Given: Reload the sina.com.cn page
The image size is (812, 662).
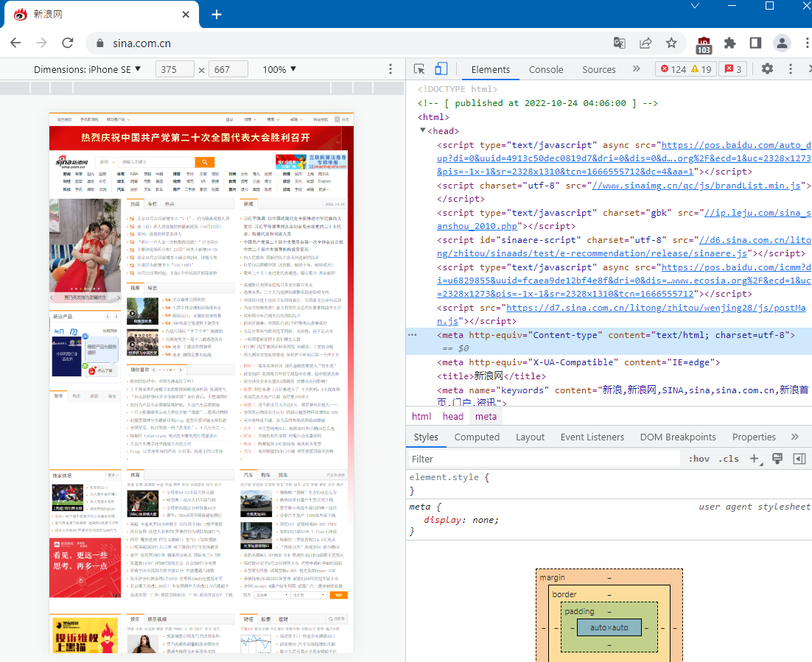Looking at the screenshot, I should pyautogui.click(x=68, y=43).
